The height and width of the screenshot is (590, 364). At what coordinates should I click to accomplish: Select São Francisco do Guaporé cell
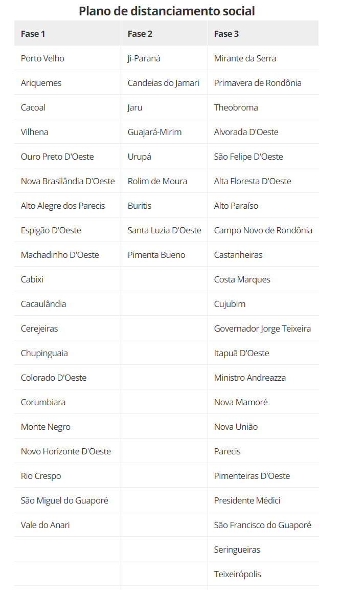262,525
